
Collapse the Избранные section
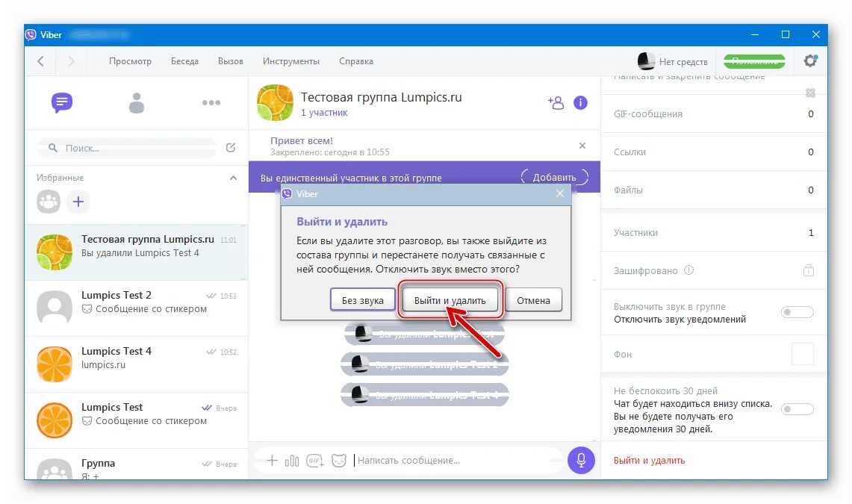pos(233,178)
